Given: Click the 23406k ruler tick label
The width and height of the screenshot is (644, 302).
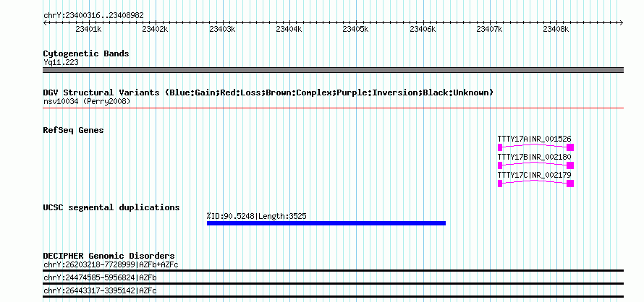Looking at the screenshot, I should pos(423,29).
